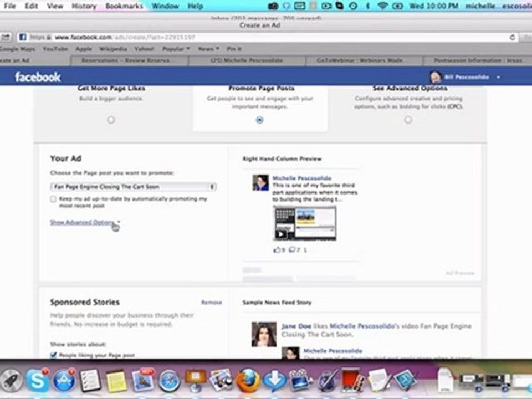The image size is (532, 399).
Task: Click Apple bookmark
Action: click(84, 49)
